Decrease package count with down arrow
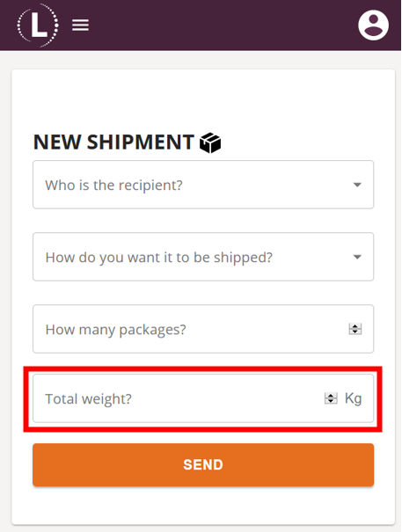Screen dimensions: 402x532 point(355,332)
